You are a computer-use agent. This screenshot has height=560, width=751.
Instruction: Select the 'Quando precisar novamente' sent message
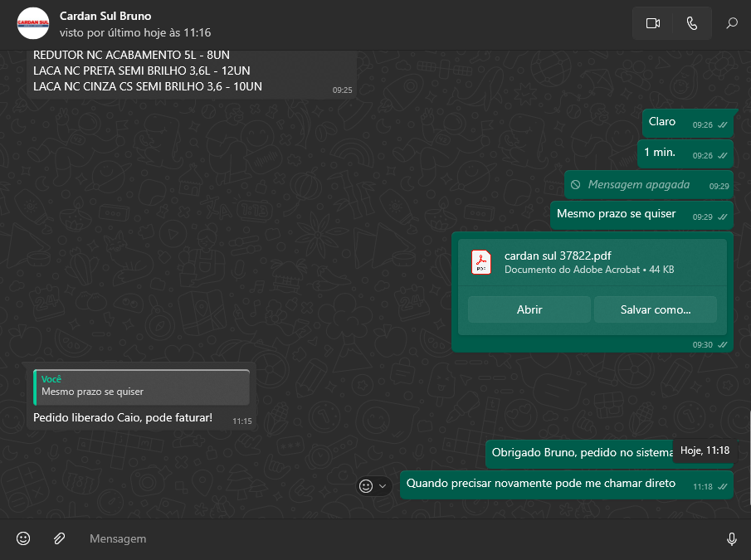(541, 483)
